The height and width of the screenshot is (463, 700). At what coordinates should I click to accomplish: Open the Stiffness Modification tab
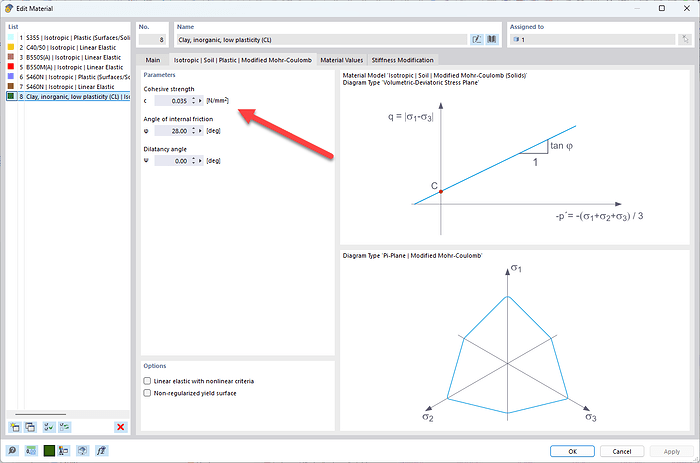pos(402,60)
